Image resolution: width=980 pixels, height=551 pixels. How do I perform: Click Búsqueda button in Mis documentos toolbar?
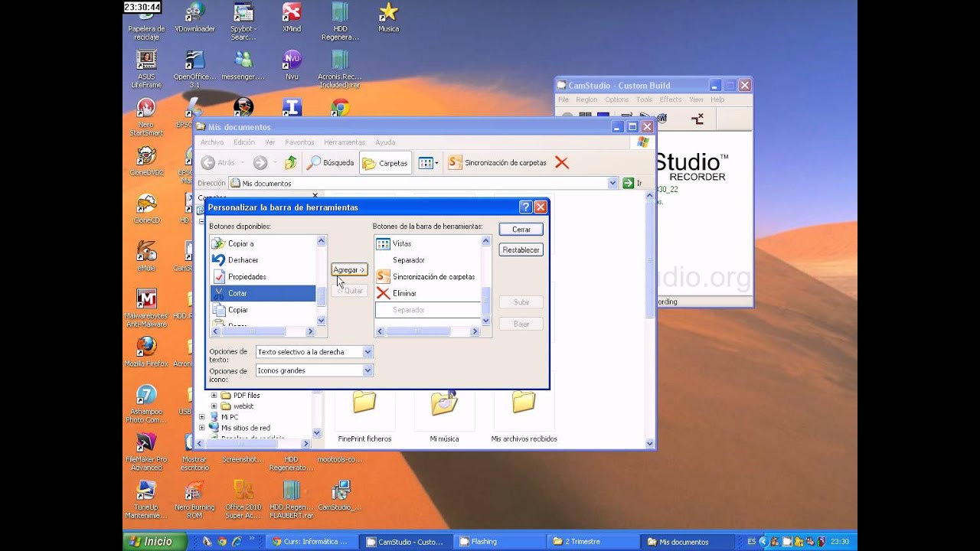(330, 163)
